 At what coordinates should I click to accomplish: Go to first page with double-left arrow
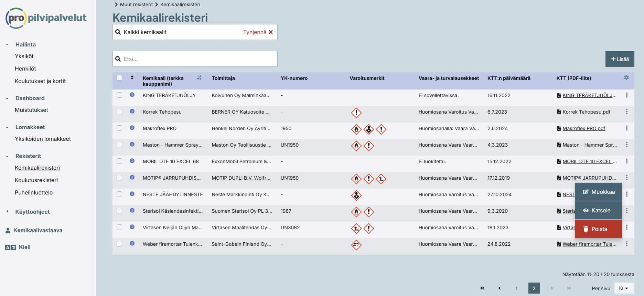click(482, 288)
